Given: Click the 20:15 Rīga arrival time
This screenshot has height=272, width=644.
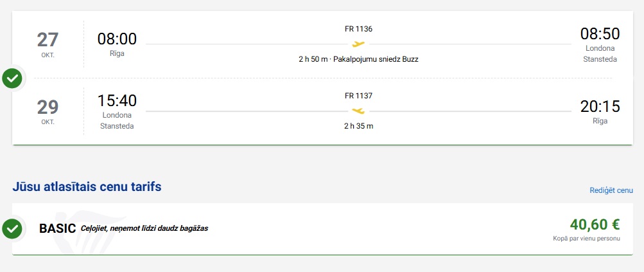Looking at the screenshot, I should [600, 111].
